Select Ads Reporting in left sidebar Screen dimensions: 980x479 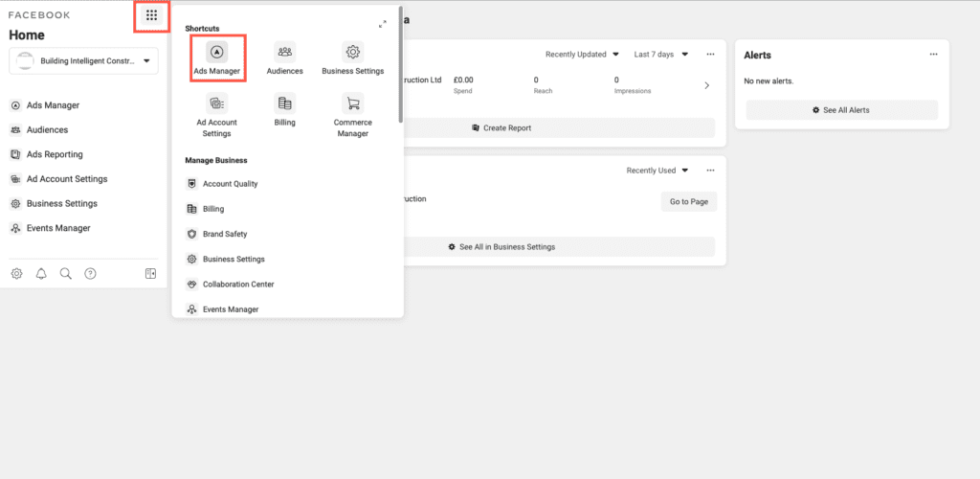54,154
